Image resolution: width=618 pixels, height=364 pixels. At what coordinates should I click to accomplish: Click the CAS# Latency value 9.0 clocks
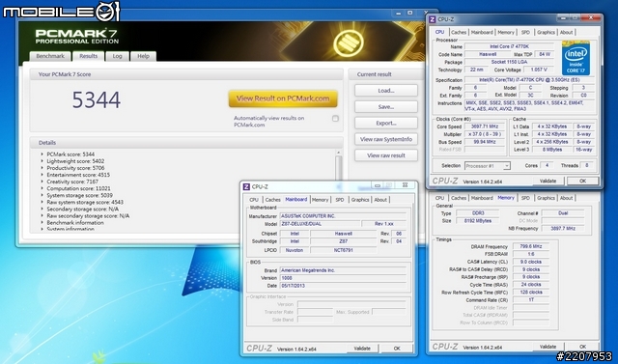(530, 262)
